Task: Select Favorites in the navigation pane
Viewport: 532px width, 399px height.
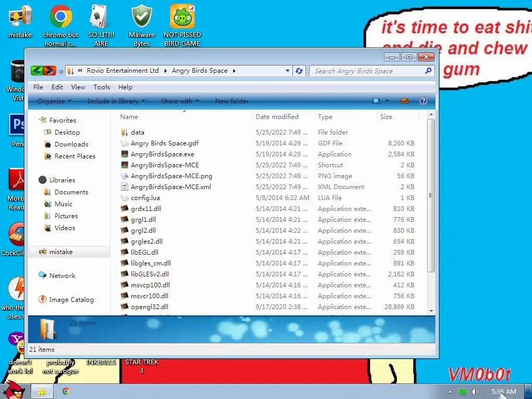Action: tap(62, 121)
